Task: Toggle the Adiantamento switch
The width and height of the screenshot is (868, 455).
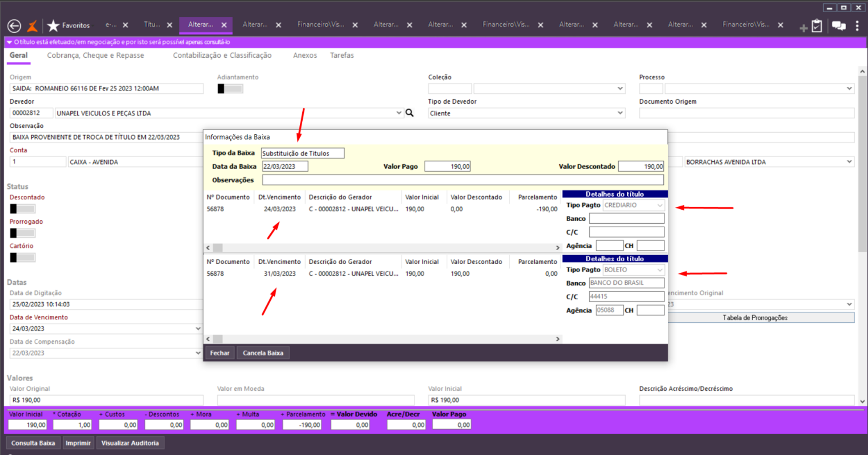Action: point(230,89)
